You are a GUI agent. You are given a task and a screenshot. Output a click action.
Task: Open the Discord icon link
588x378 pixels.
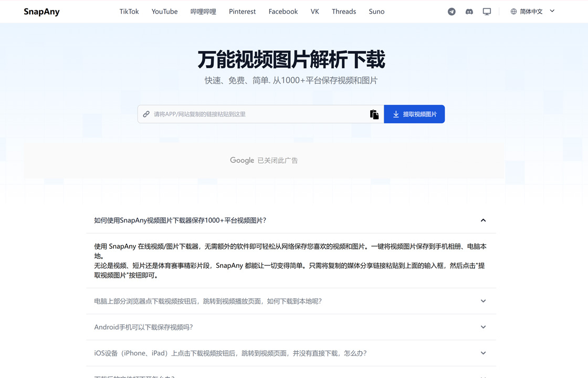pos(469,12)
